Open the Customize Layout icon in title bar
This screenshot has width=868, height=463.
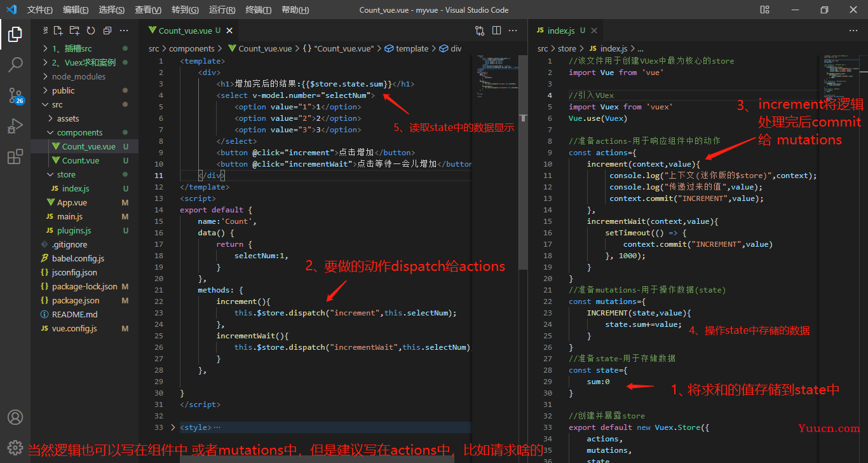click(764, 10)
